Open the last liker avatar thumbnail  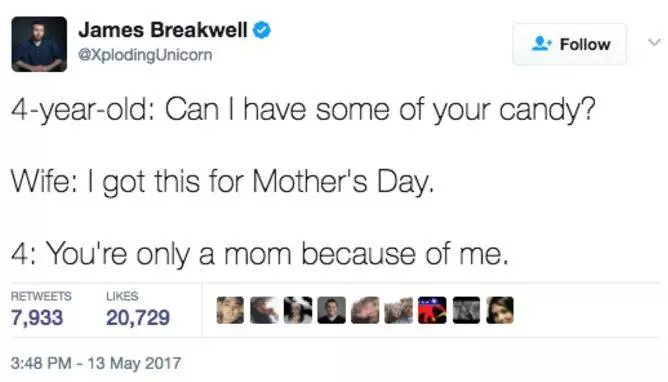coord(500,310)
